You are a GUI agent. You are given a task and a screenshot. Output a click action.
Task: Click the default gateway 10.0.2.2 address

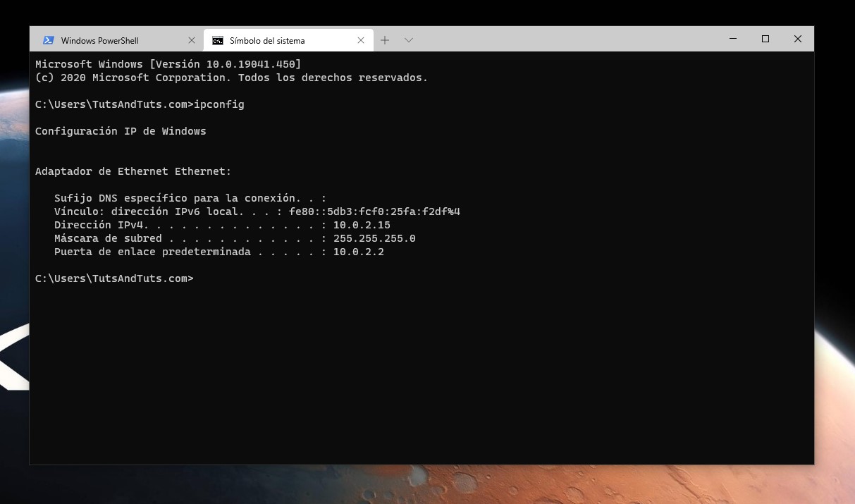(359, 251)
